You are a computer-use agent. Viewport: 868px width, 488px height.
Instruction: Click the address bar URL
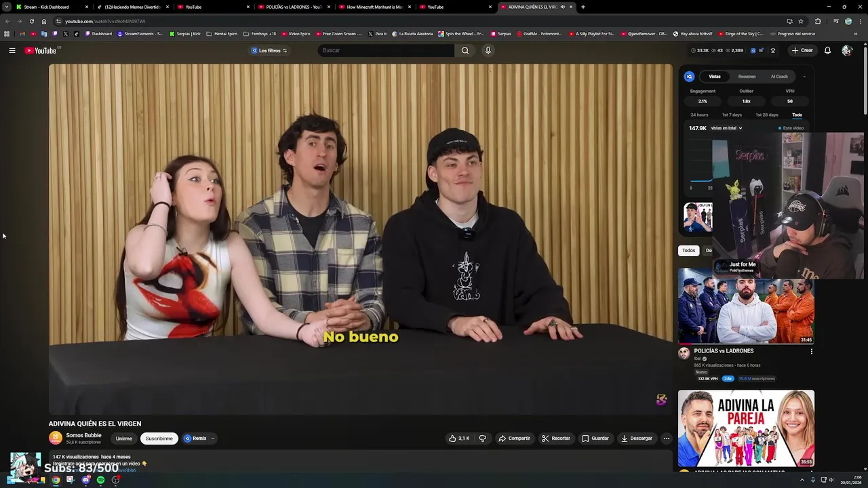[x=105, y=21]
